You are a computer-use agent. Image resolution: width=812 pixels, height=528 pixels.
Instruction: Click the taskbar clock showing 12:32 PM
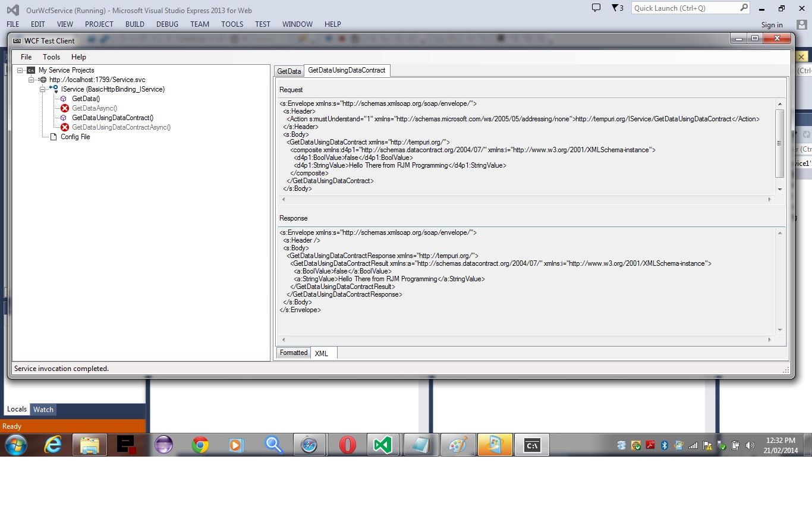(780, 445)
